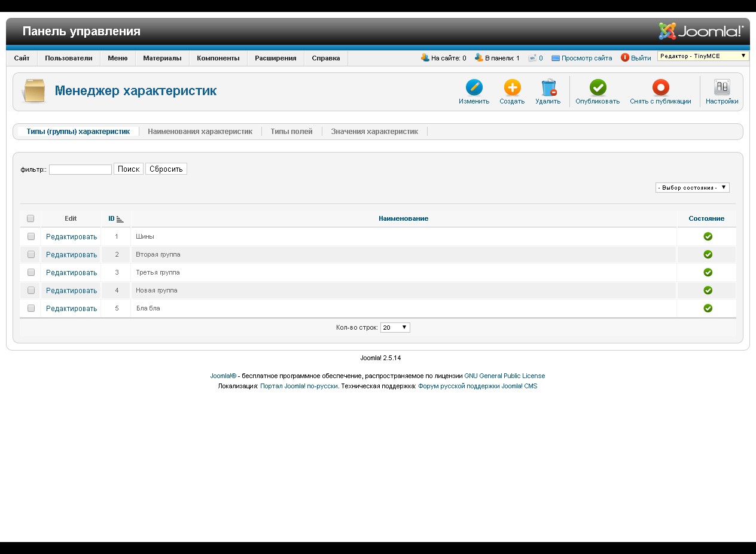Open the Сайт menu
Image resolution: width=756 pixels, height=554 pixels.
click(x=22, y=58)
